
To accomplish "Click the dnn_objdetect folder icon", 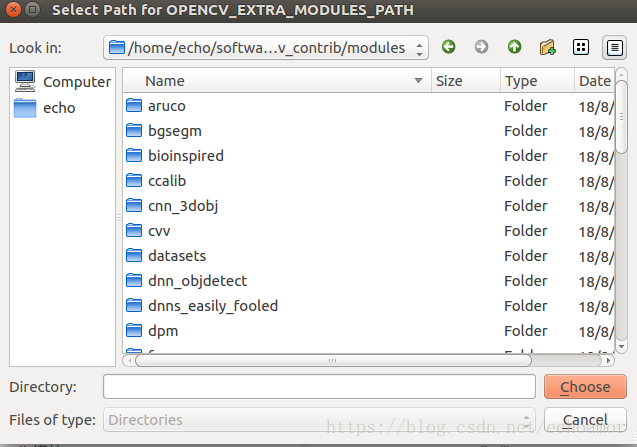I will pos(134,281).
